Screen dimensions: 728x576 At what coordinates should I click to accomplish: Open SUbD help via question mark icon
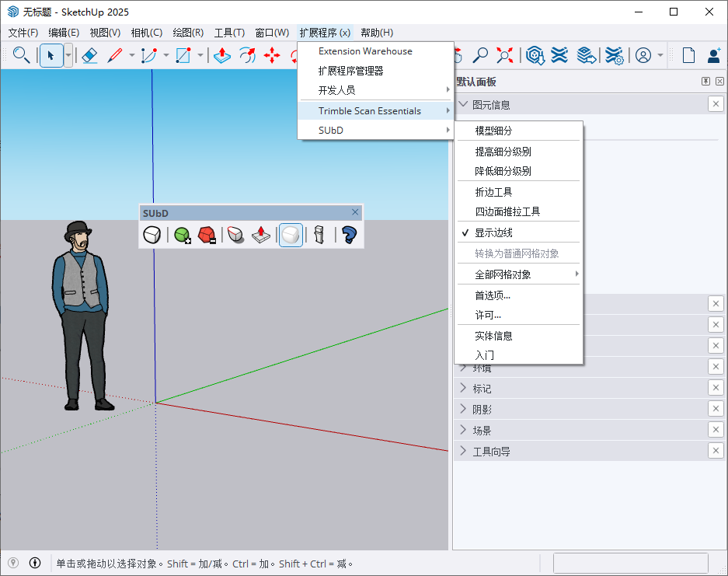pyautogui.click(x=347, y=235)
